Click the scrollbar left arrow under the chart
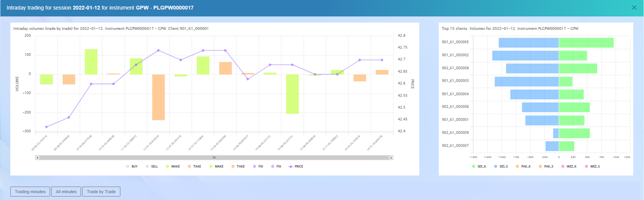The width and height of the screenshot is (644, 200). tap(37, 157)
